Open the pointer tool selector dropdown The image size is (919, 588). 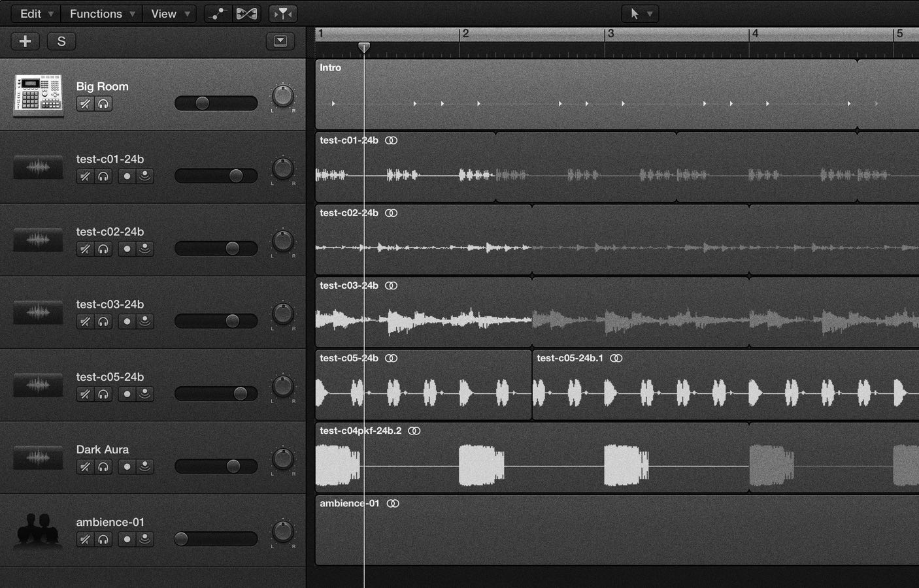click(640, 14)
